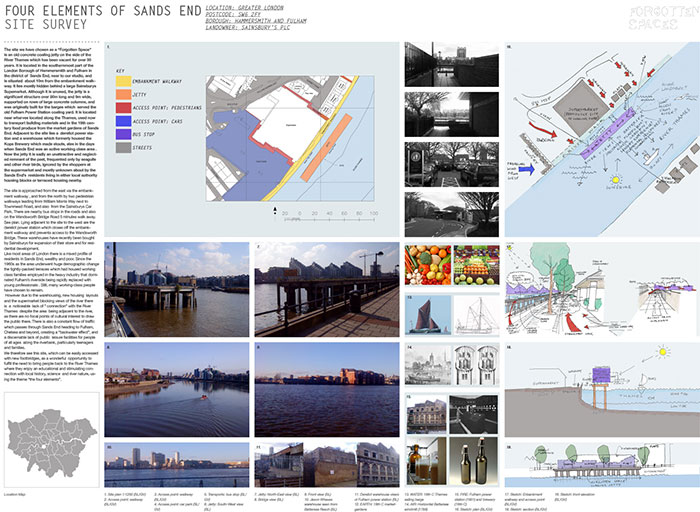
Task: Click 'BOROUGH: HAMMERSMITH AND FULHAM' text
Action: [256, 21]
